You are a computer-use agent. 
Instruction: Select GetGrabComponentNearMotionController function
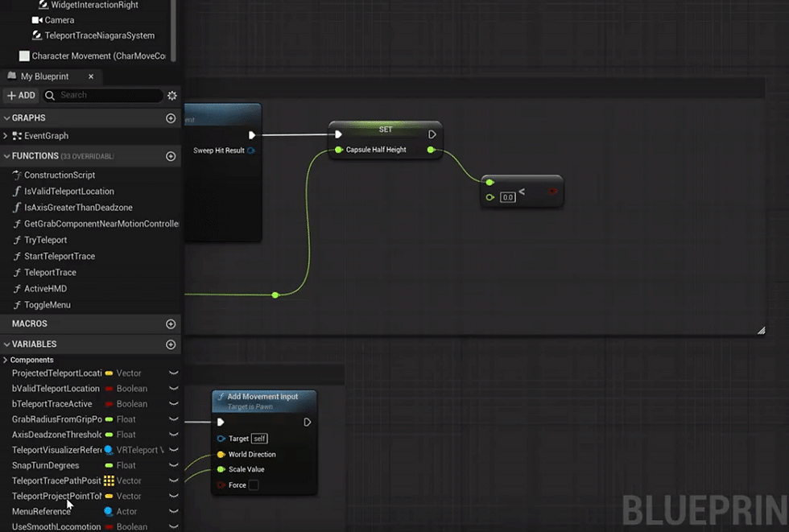click(x=101, y=223)
